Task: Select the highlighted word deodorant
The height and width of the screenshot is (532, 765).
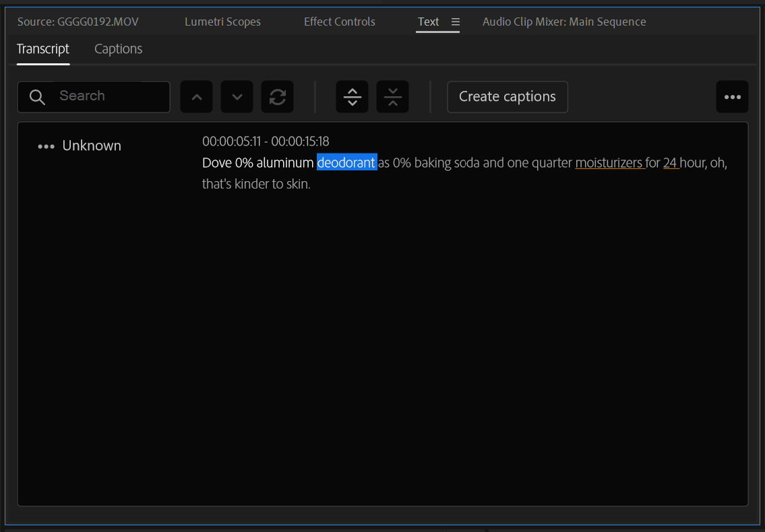Action: point(346,162)
